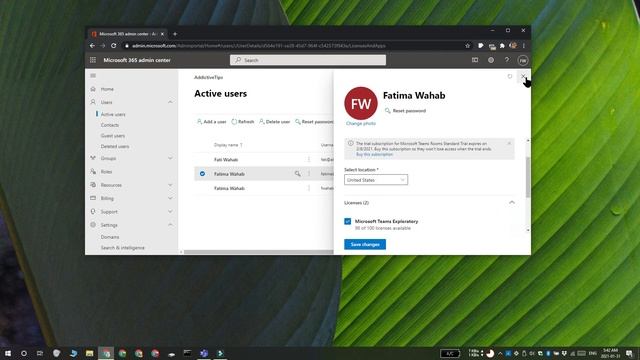The height and width of the screenshot is (360, 640).
Task: Open the admin center panel icon beside settings
Action: [475, 60]
